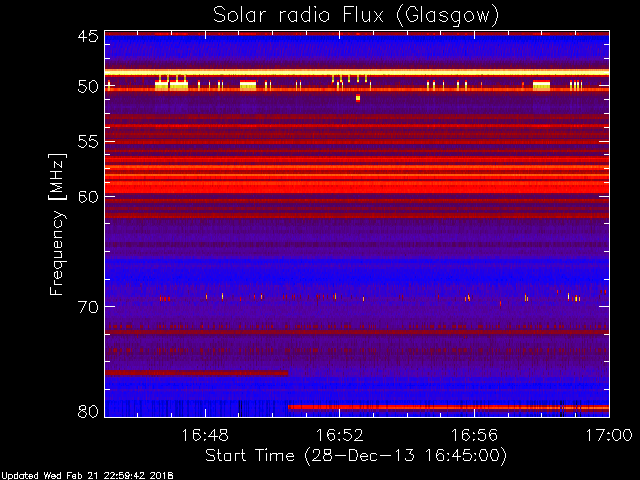Click the 'Solar radio Flux (Glasgow)' title
The height and width of the screenshot is (480, 640).
[x=356, y=16]
